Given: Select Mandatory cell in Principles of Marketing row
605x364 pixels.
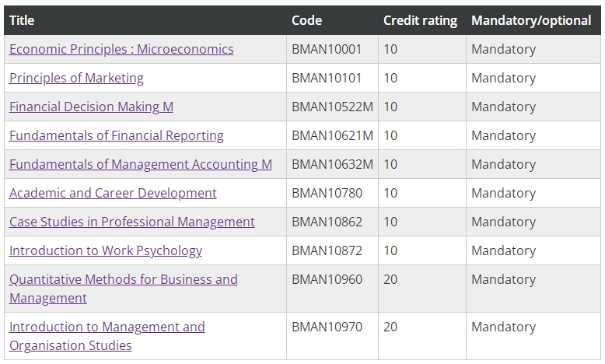Looking at the screenshot, I should (503, 78).
